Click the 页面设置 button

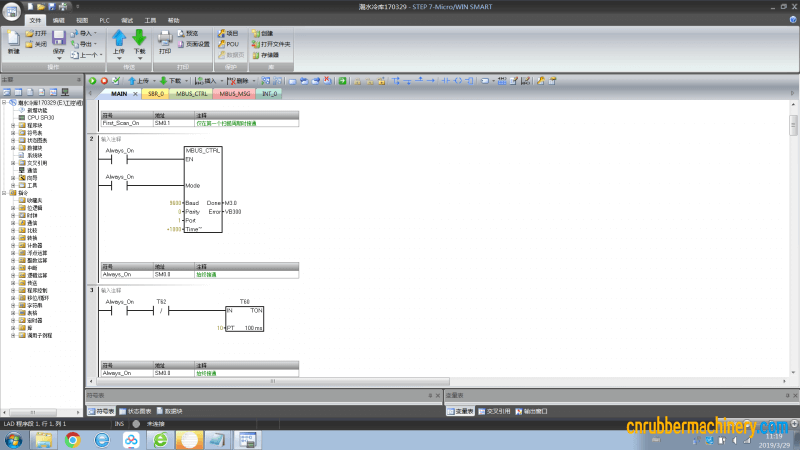point(196,44)
